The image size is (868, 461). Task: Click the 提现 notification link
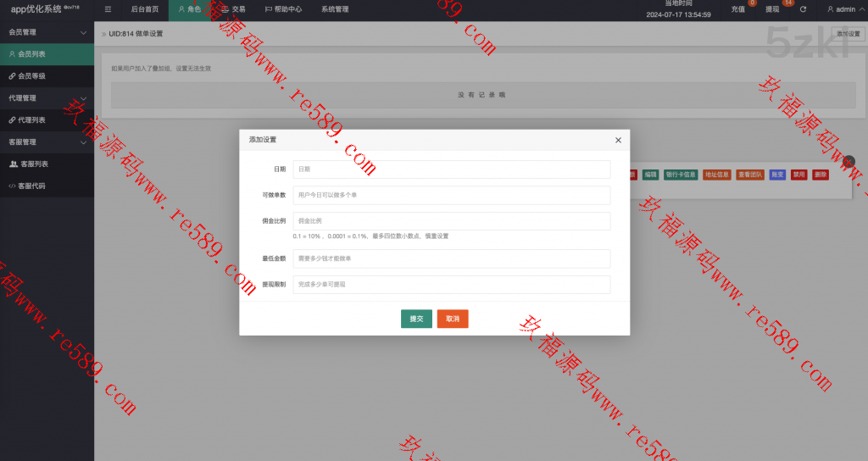[772, 9]
